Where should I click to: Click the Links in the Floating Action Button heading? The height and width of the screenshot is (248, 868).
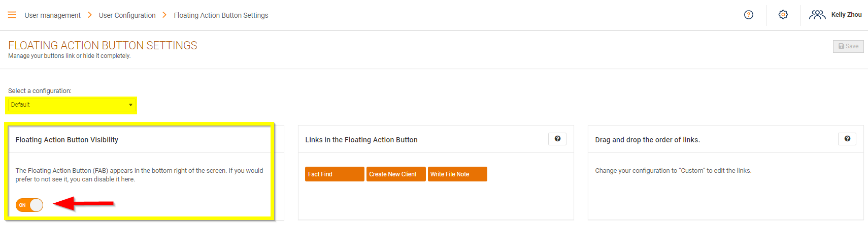pos(361,140)
